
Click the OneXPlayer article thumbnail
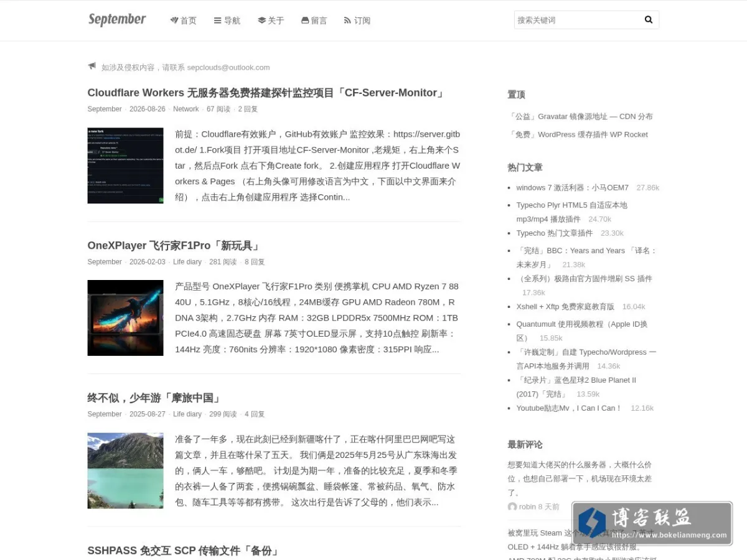125,318
